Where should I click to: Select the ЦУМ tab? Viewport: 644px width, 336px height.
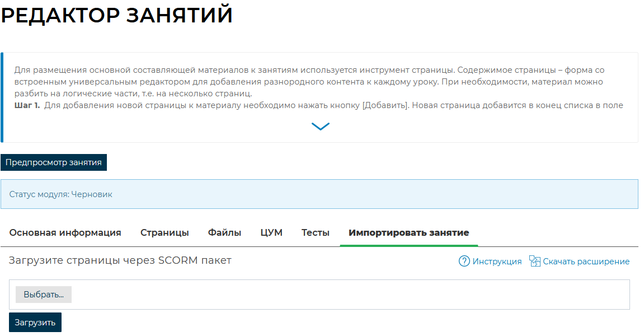pyautogui.click(x=271, y=232)
